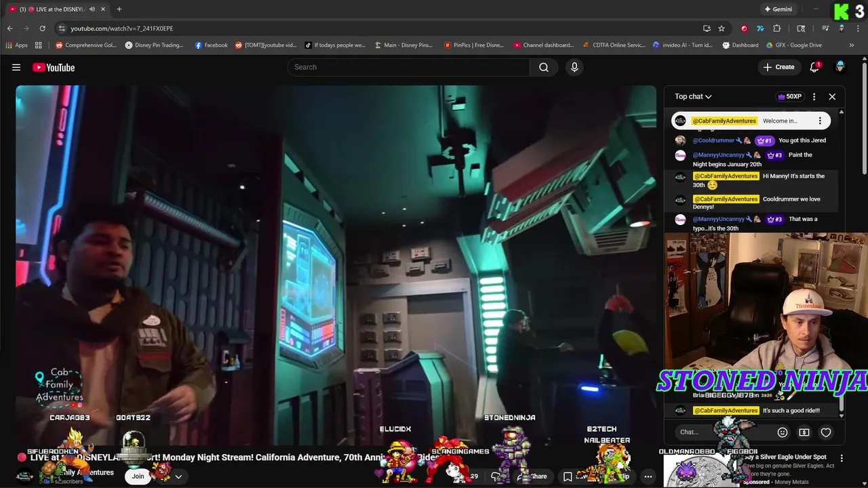Install app icon in address bar
Image resolution: width=868 pixels, height=488 pixels.
point(707,28)
